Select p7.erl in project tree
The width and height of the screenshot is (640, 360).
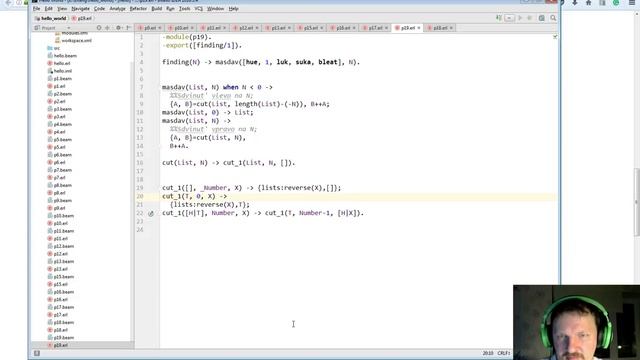56,178
